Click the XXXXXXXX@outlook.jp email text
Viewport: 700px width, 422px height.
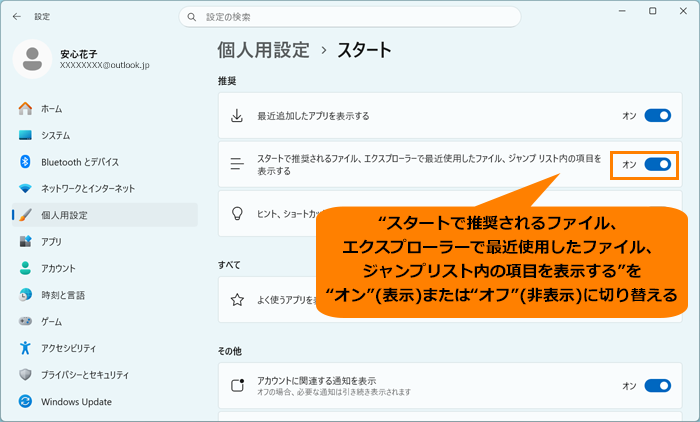104,65
